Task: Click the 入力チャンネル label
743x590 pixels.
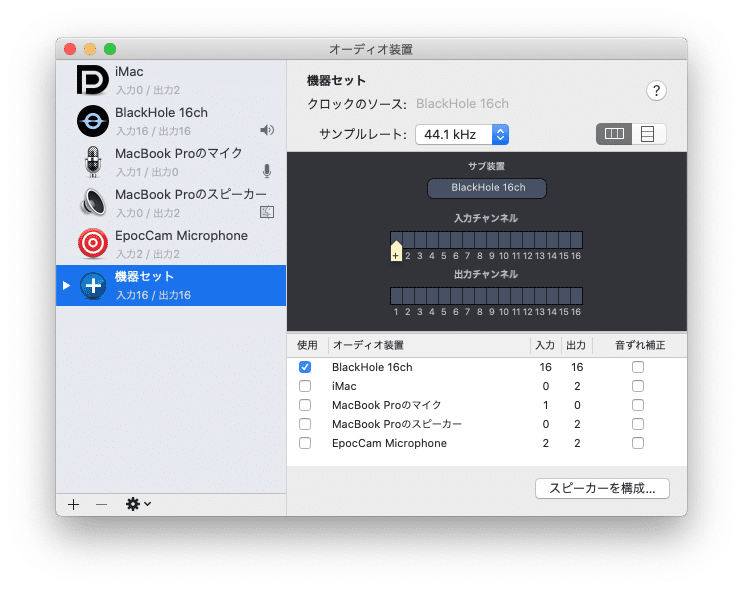Action: 486,218
